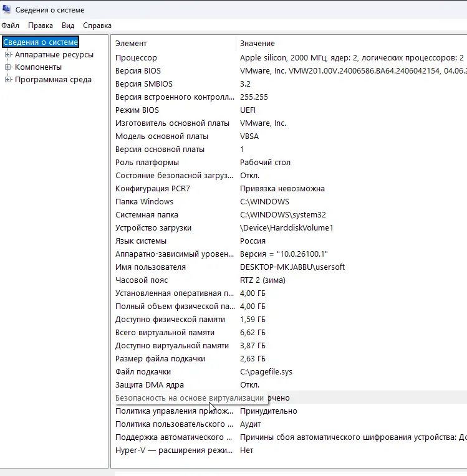This screenshot has height=476, width=467.
Task: Select the Hyper-V расширения режима row
Action: [173, 450]
